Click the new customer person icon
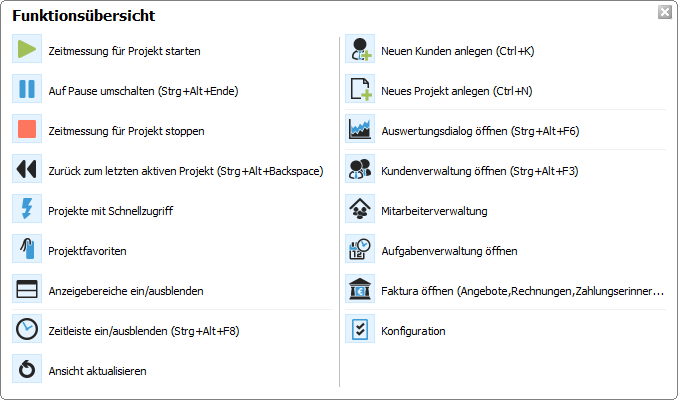Screen dimensions: 678x400 click(360, 49)
